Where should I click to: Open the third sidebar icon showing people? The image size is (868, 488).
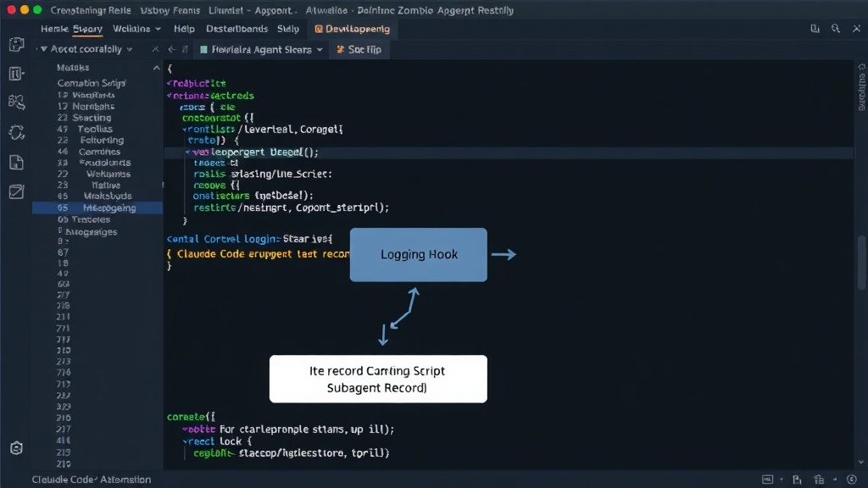point(17,102)
